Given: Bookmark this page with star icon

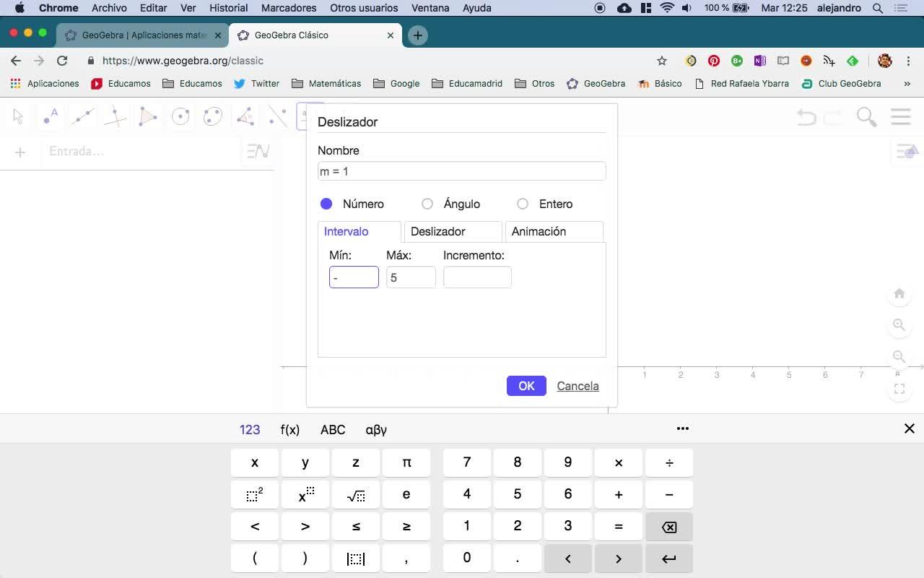Looking at the screenshot, I should tap(662, 61).
